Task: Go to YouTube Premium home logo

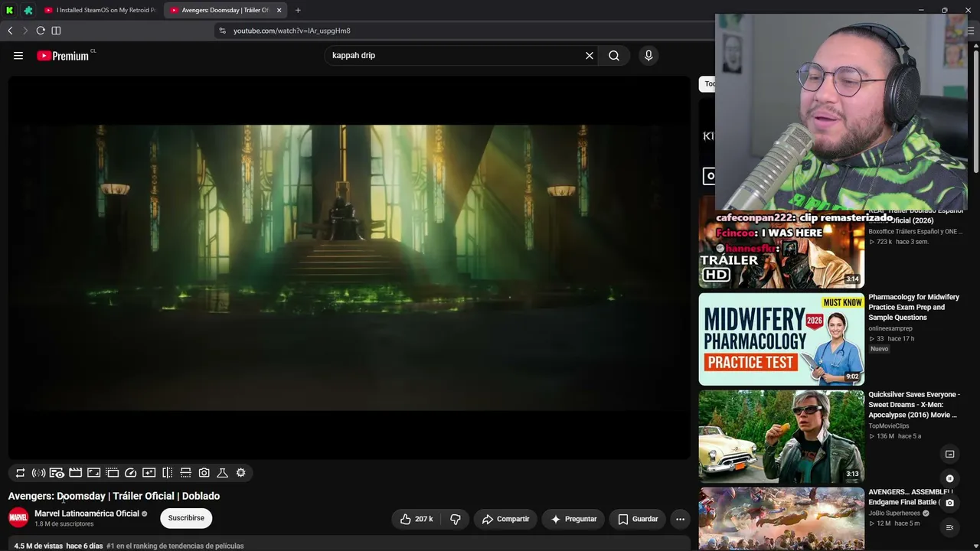Action: [63, 55]
